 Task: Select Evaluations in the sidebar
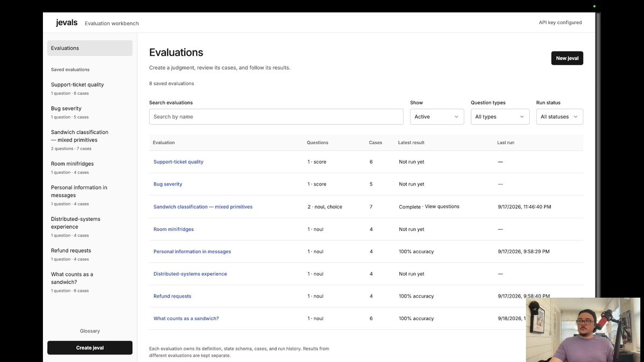point(90,48)
